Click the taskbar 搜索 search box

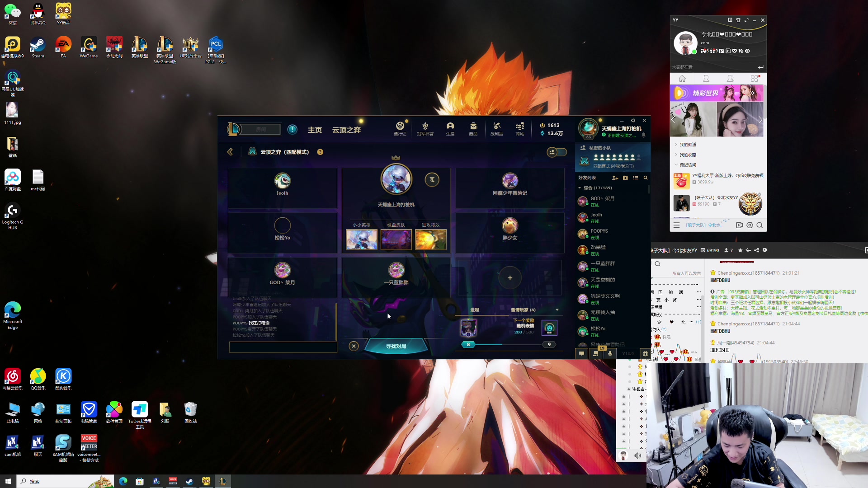tap(66, 481)
